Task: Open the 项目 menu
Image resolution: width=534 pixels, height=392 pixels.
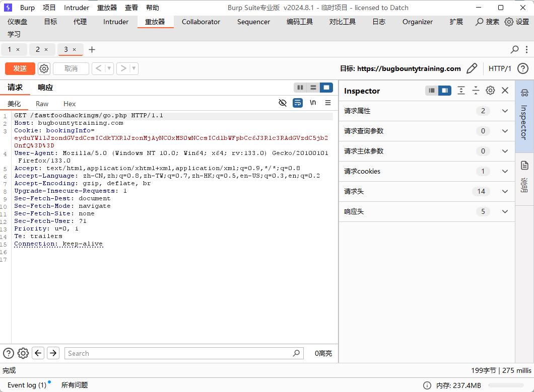Action: (x=49, y=8)
